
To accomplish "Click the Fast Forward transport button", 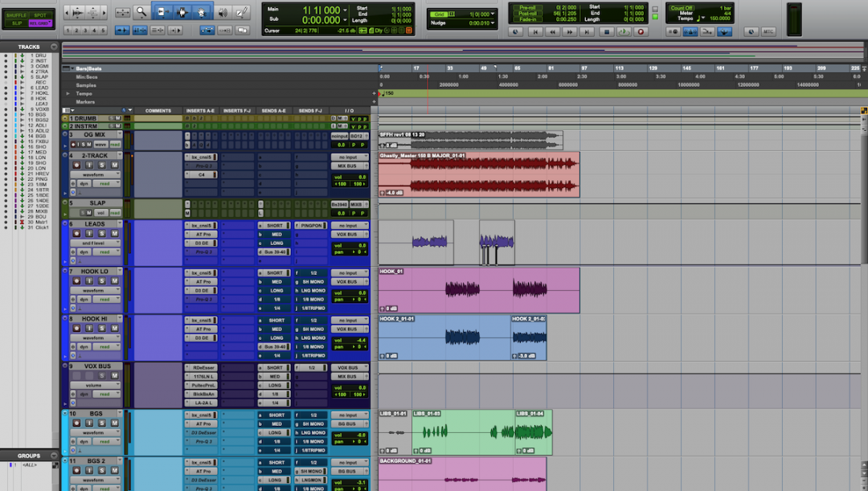I will point(570,32).
